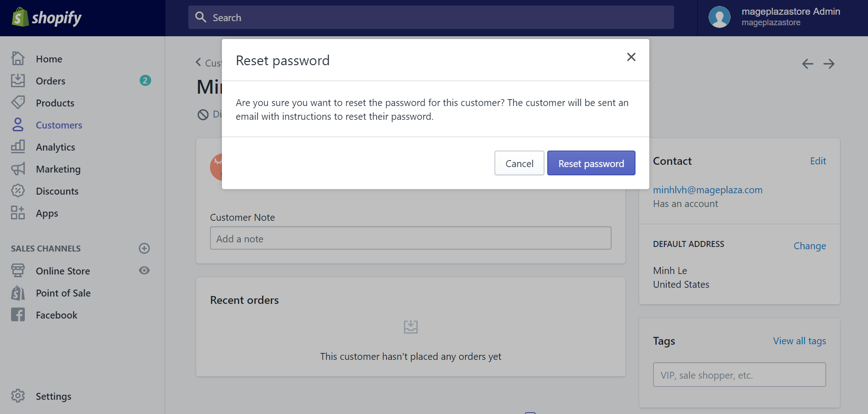Screen dimensions: 868x414
Task: Select the Marketing megaphone icon
Action: click(x=18, y=168)
